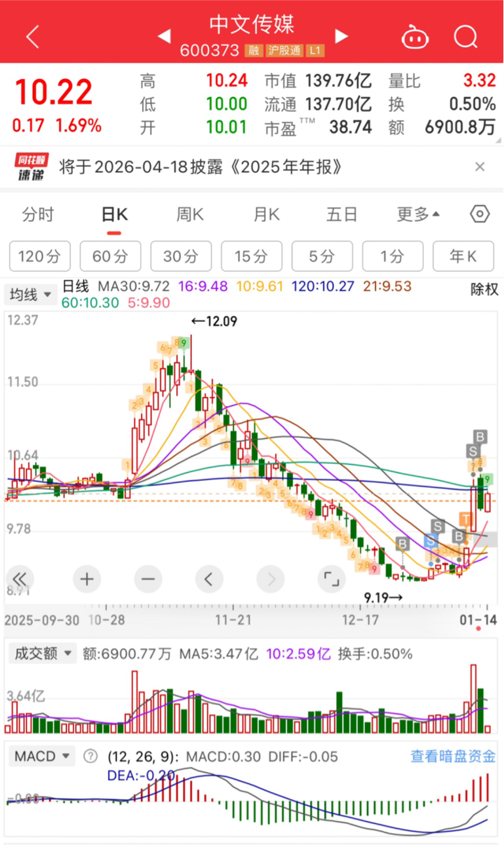Click the L1 level tag badge
This screenshot has height=845, width=504.
click(x=316, y=51)
